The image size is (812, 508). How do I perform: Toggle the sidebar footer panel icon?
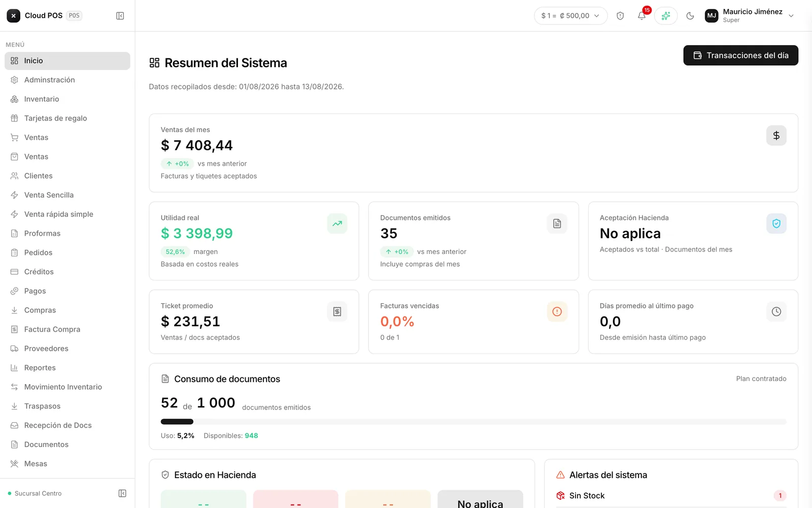(x=122, y=494)
